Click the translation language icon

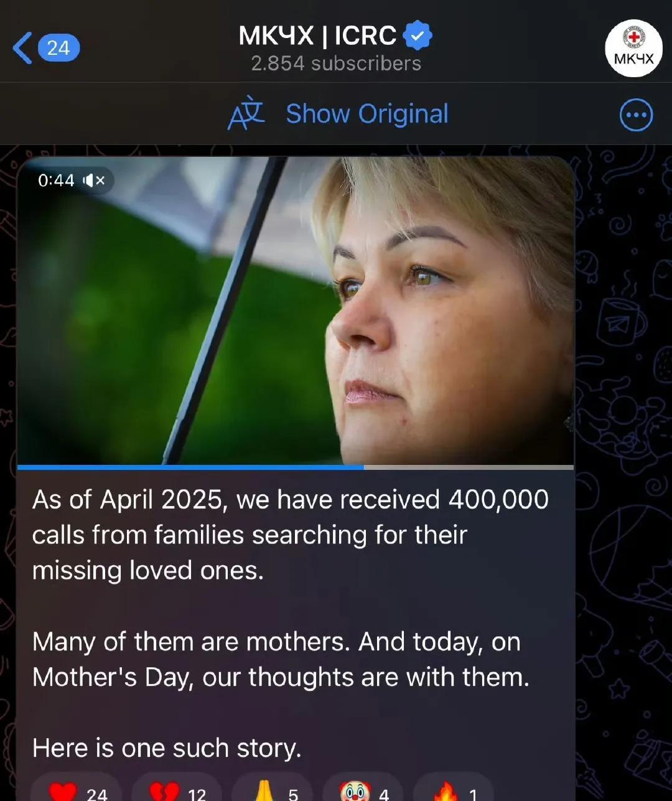[246, 113]
